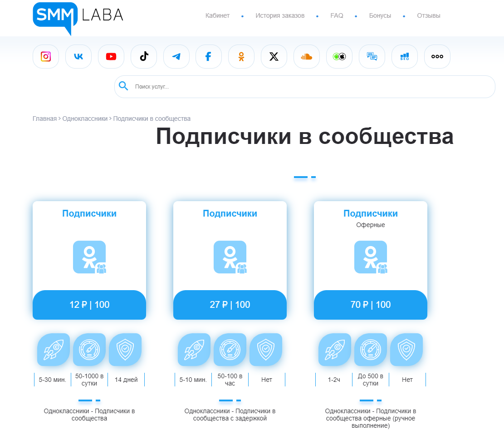This screenshot has width=504, height=430.
Task: Click the Подписчики в сообщества page heading
Action: 305,136
